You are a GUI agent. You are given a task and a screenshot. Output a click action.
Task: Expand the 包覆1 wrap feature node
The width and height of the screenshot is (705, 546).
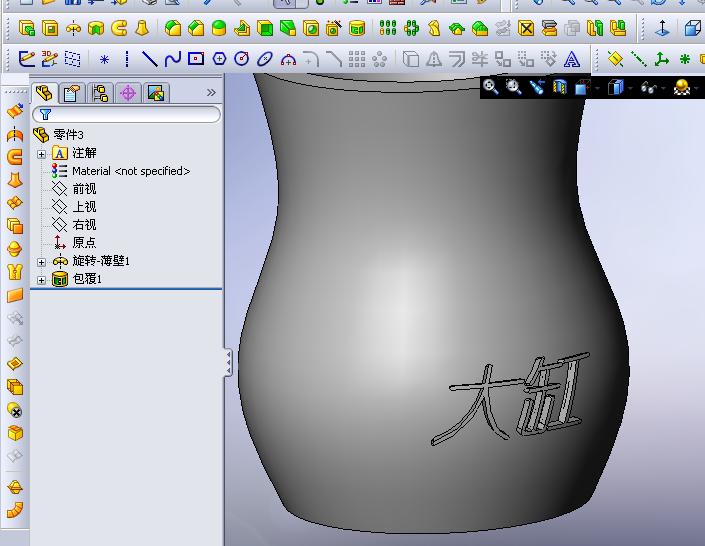(41, 280)
